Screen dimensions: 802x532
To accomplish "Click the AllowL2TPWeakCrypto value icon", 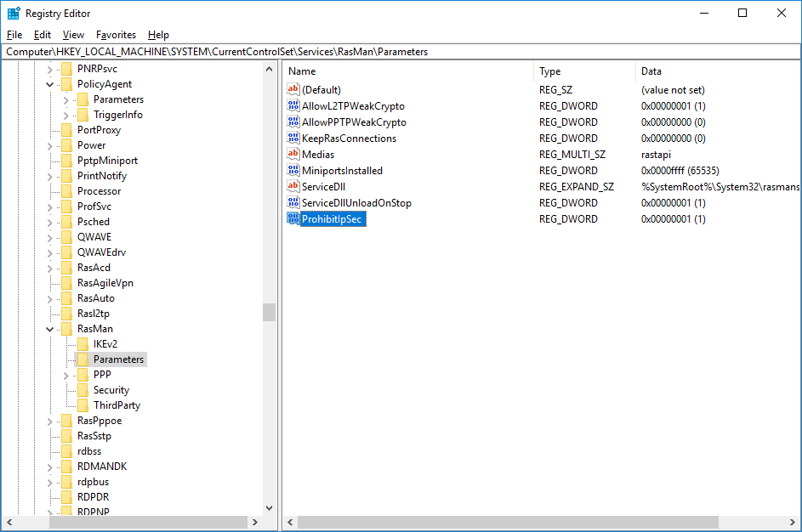I will (x=293, y=105).
